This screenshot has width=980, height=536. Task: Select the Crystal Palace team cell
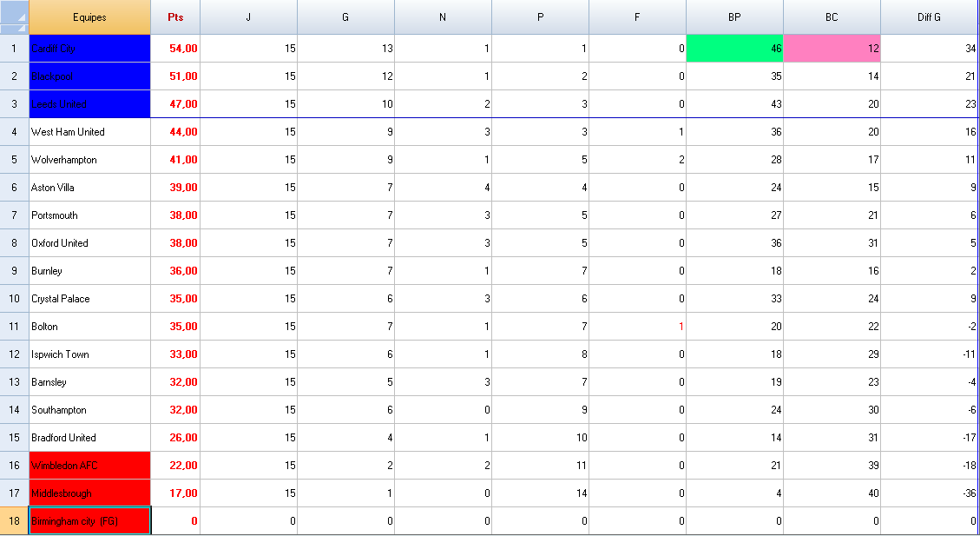89,298
